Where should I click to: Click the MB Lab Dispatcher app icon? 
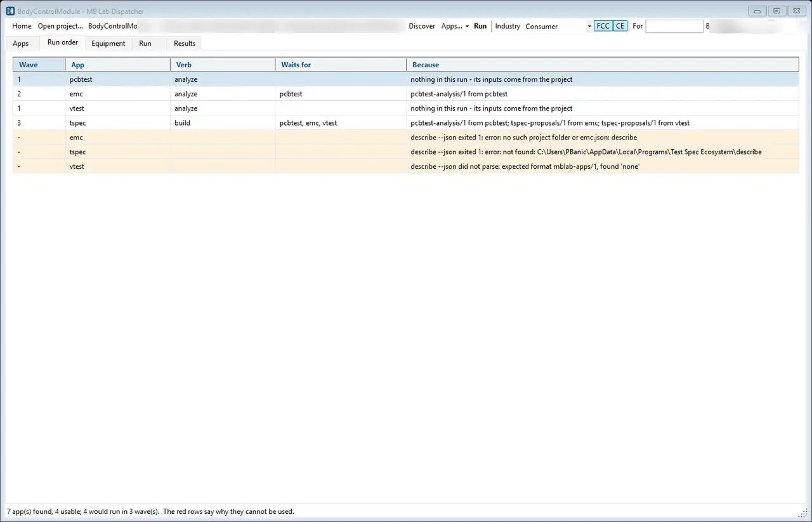coord(10,11)
